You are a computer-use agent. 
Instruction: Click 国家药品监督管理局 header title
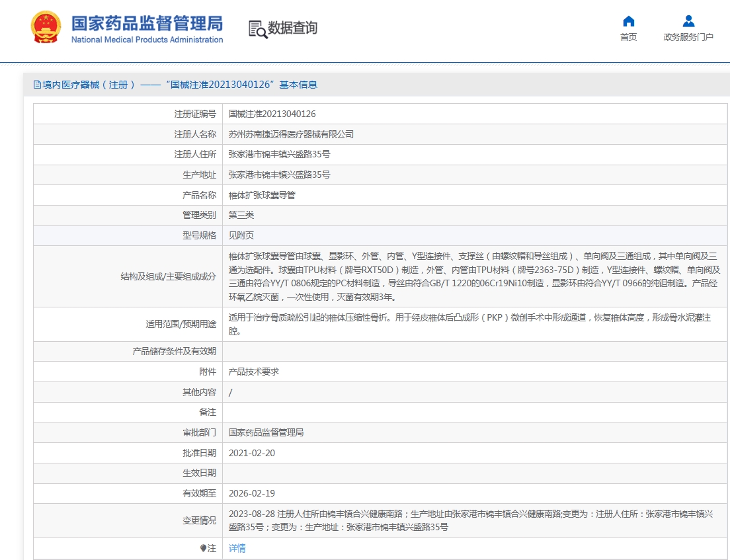click(147, 23)
